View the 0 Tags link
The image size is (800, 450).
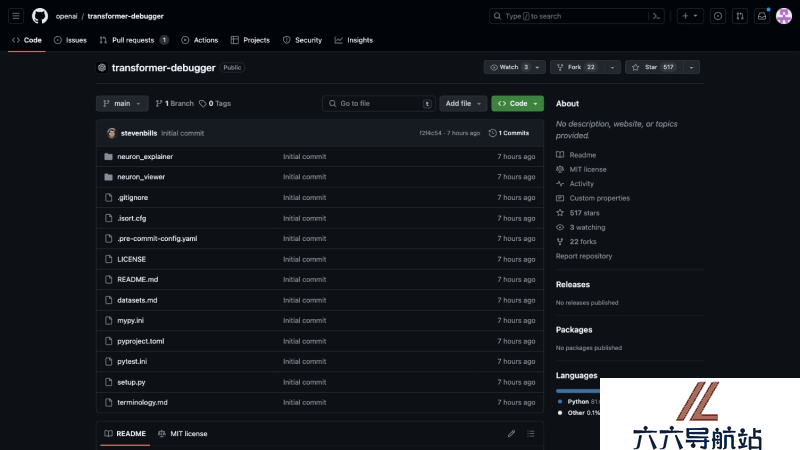[215, 104]
